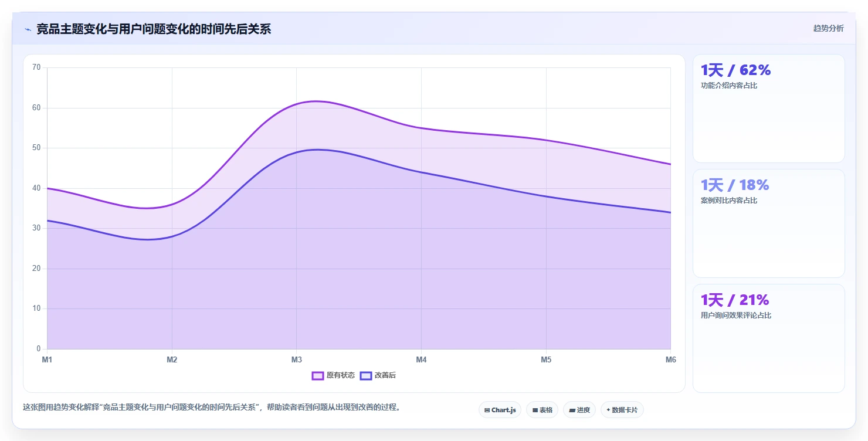Click the M1 axis label
The image size is (868, 441).
(x=47, y=360)
